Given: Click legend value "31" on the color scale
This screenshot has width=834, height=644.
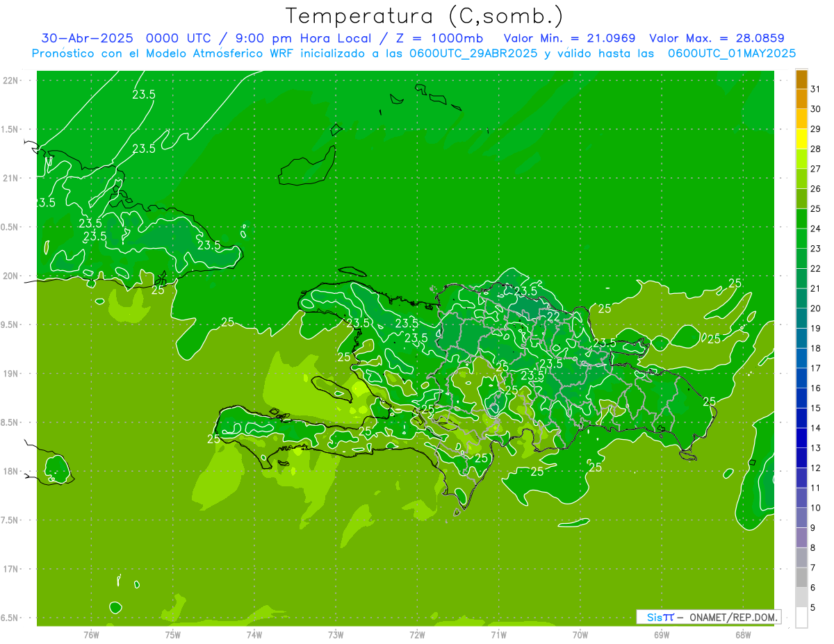Looking at the screenshot, I should pyautogui.click(x=815, y=88).
